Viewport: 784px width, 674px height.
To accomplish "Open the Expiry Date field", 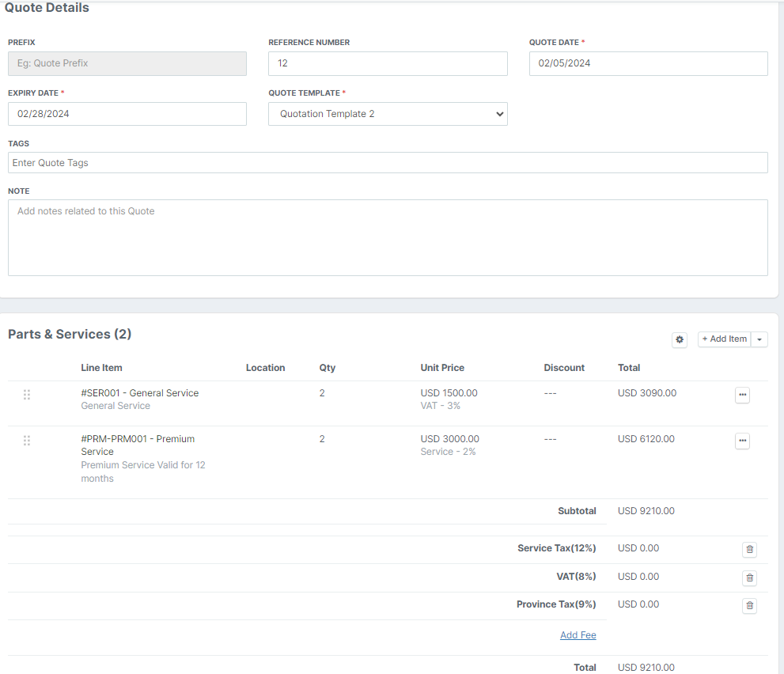I will [127, 114].
